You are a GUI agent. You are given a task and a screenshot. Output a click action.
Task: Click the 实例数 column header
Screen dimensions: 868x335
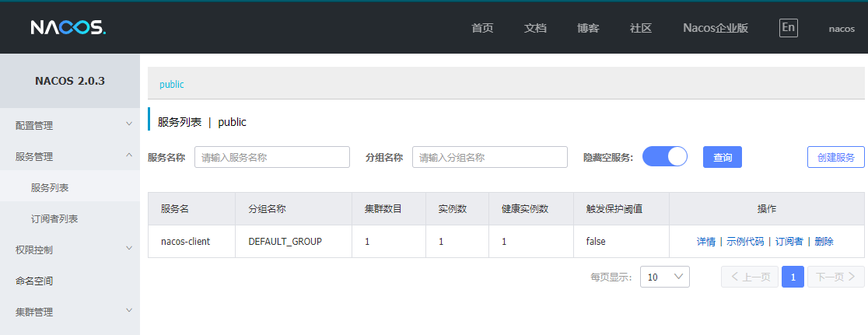[457, 209]
